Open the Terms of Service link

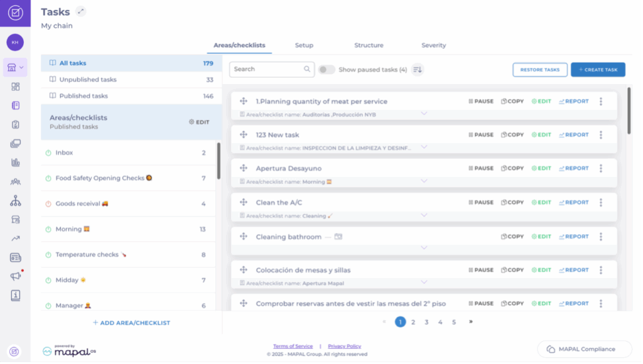point(293,346)
